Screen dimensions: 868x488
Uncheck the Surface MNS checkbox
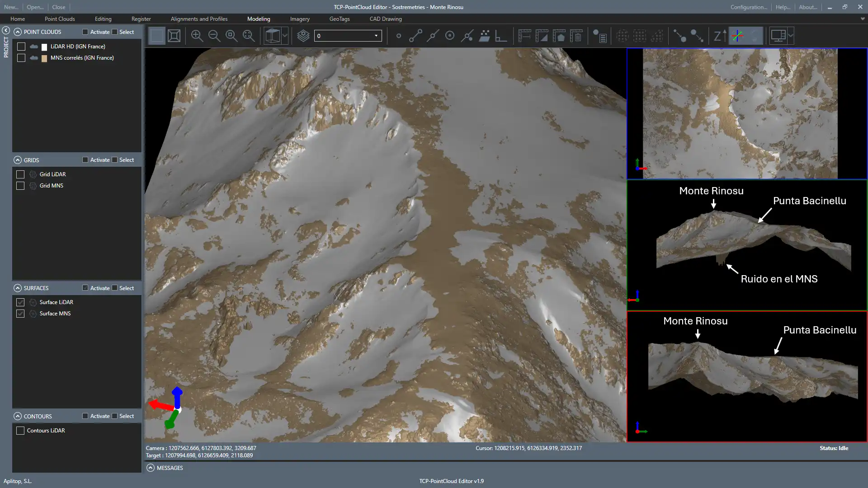[x=20, y=314]
